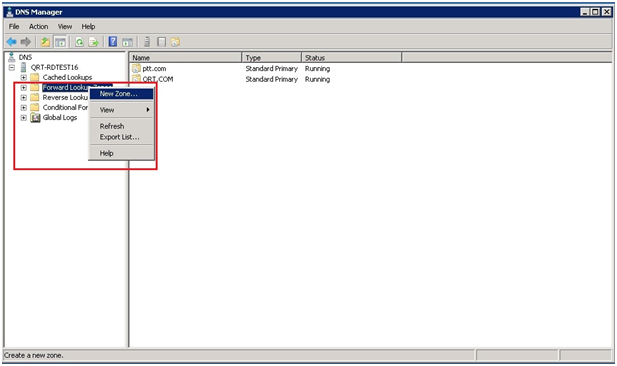Screen dimensions: 617x366
Task: Click the Export List toolbar icon
Action: (94, 42)
